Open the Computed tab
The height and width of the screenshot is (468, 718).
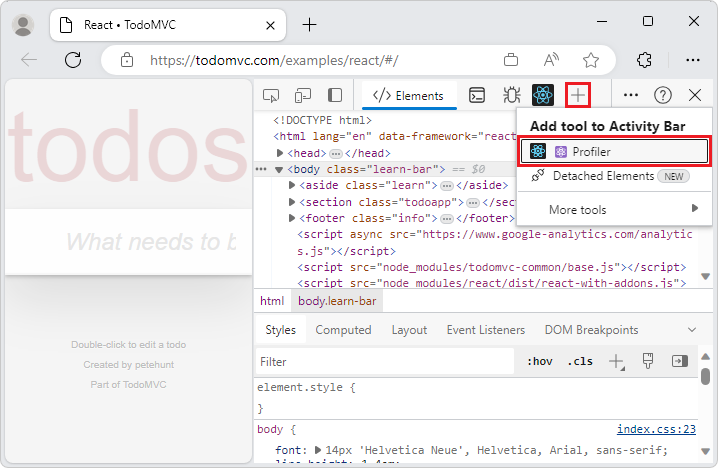point(343,330)
